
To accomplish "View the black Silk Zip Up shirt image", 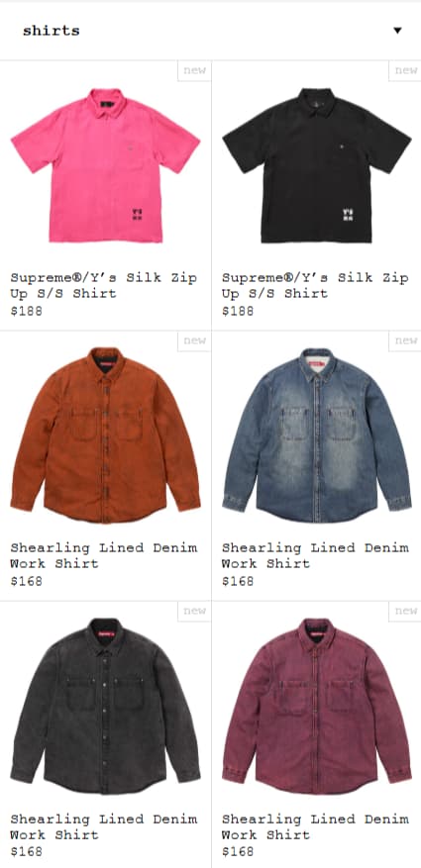I will [x=317, y=165].
